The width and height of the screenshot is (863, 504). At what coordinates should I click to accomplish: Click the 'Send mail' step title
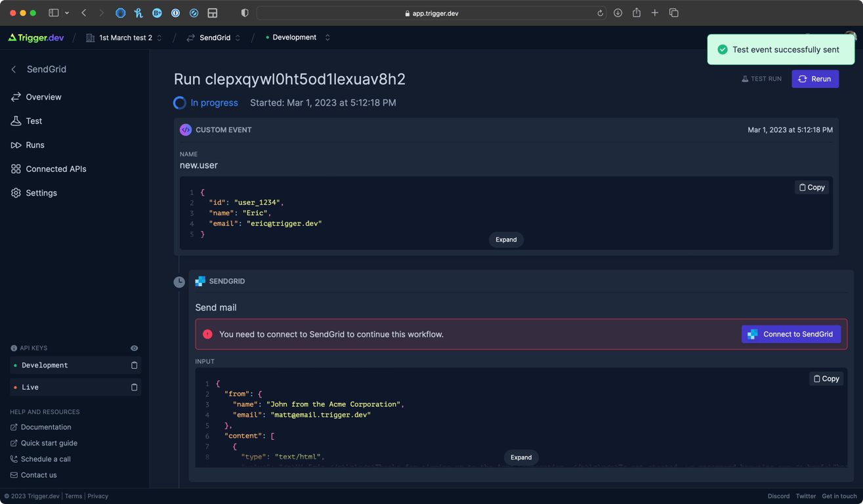point(216,308)
